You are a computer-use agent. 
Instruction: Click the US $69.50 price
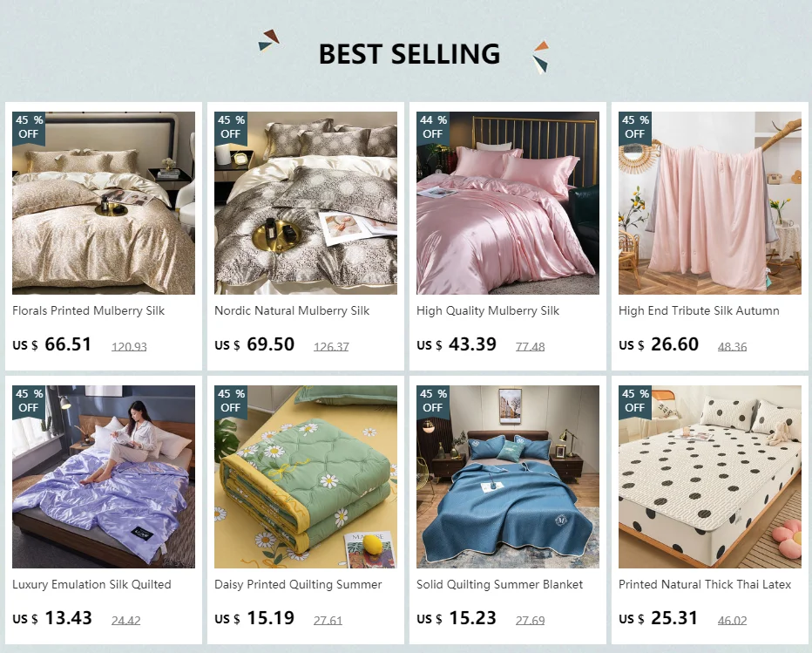pyautogui.click(x=254, y=344)
